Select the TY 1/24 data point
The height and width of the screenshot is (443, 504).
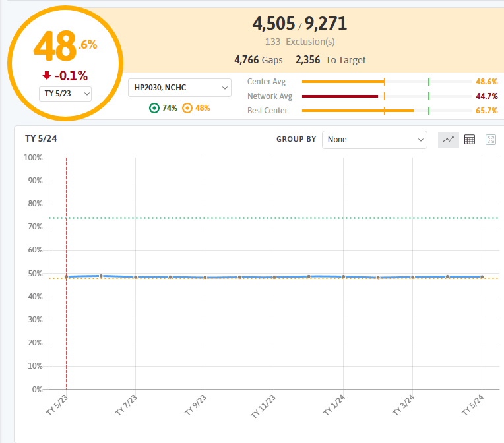tap(343, 276)
